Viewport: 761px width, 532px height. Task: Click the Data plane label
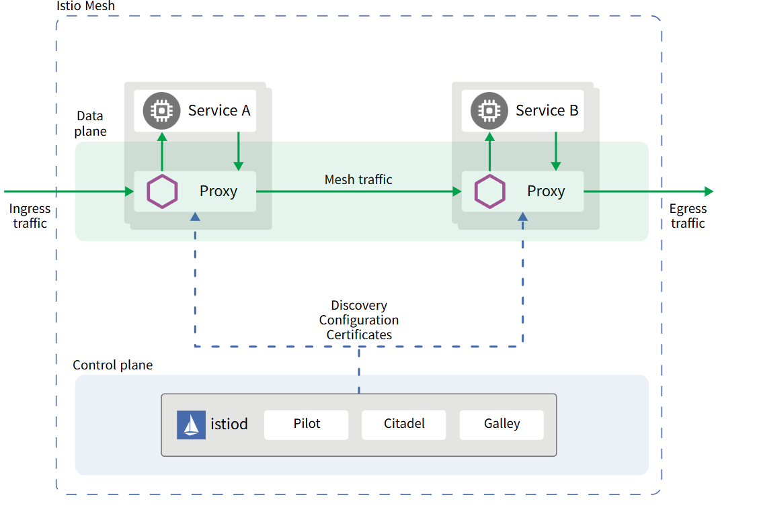[90, 124]
